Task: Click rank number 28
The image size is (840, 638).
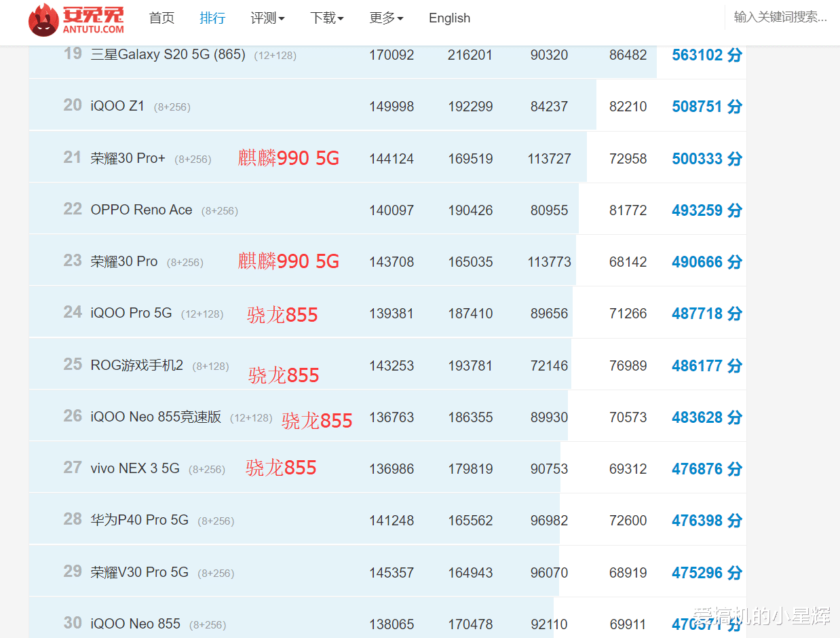Action: [x=73, y=519]
